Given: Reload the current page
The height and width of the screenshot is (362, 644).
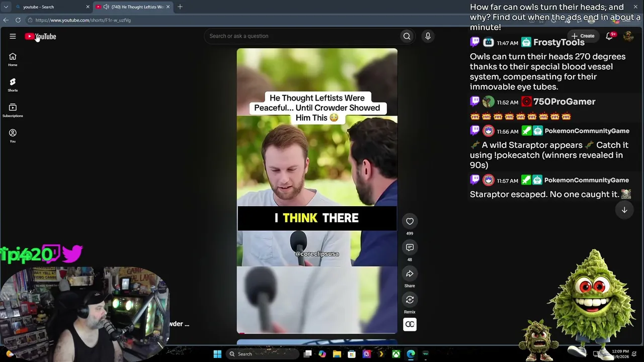Looking at the screenshot, I should [x=18, y=20].
